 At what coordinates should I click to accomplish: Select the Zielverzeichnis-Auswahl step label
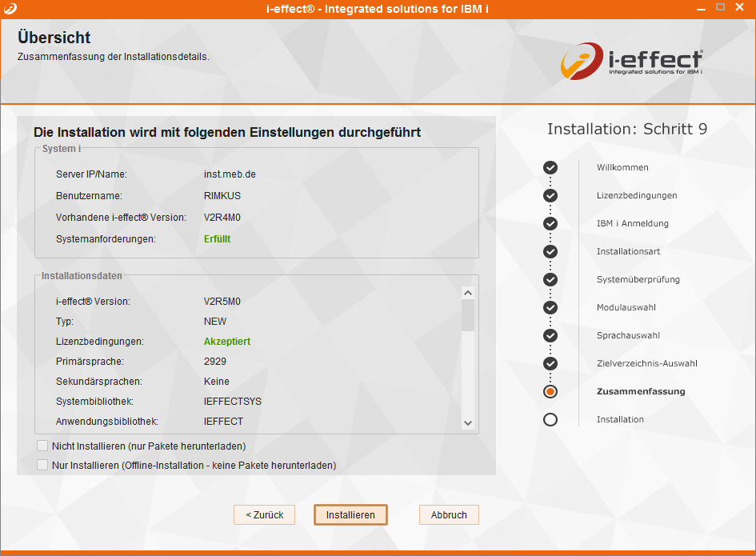point(647,363)
